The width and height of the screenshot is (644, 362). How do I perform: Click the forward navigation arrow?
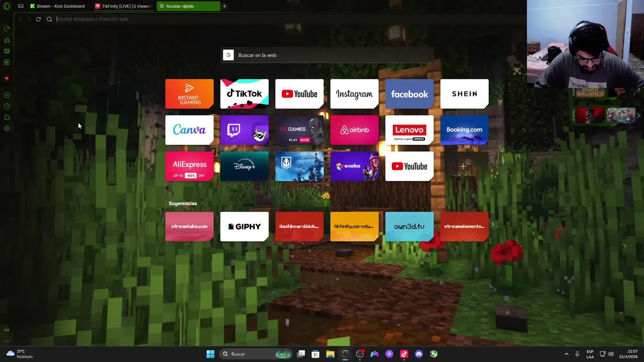(x=29, y=19)
